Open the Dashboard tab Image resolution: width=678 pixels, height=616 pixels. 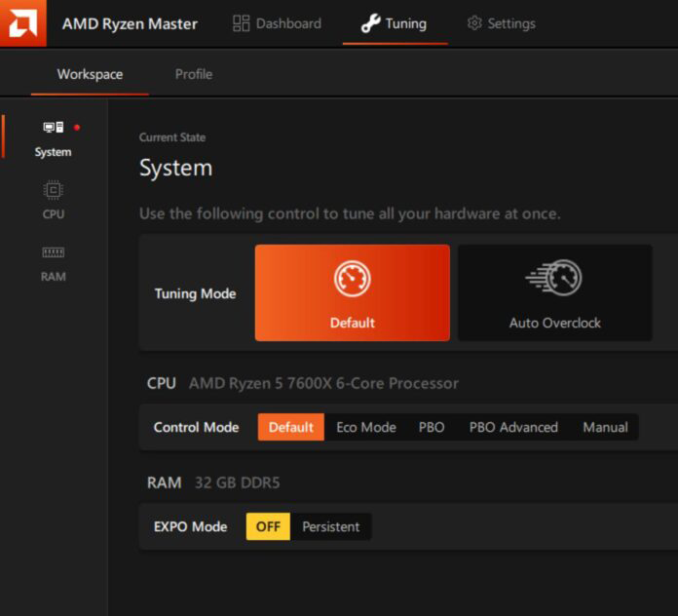click(x=278, y=23)
